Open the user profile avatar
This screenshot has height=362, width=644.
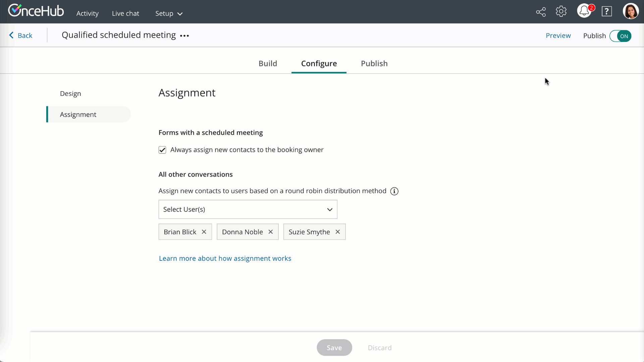tap(630, 11)
